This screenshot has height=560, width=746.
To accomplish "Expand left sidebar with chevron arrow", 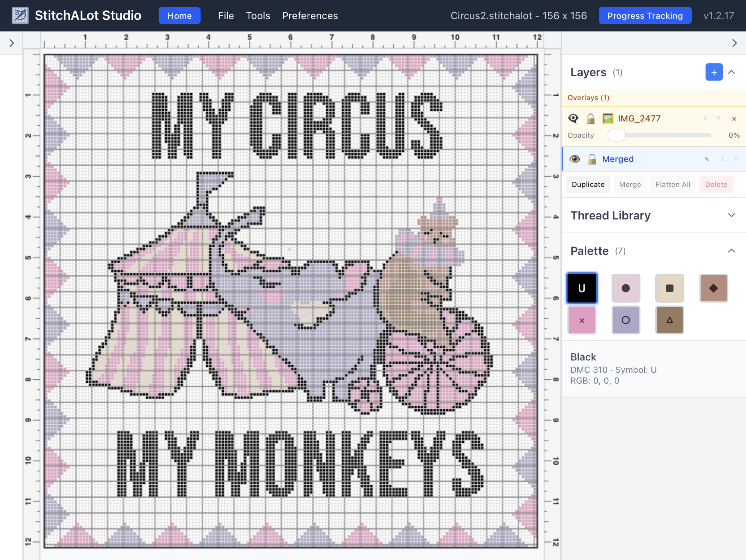I will [x=11, y=43].
